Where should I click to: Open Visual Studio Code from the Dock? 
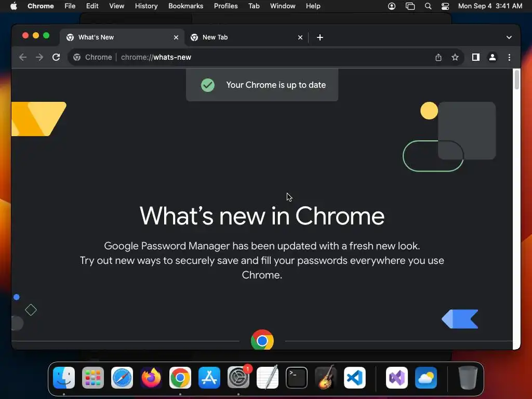[355, 378]
